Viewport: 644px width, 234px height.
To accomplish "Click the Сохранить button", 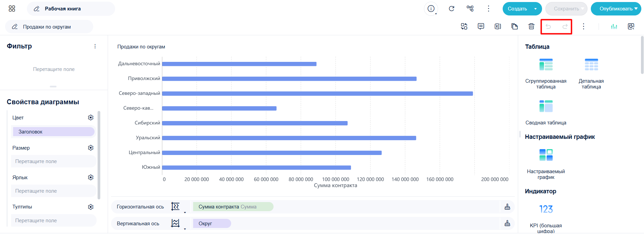I will pyautogui.click(x=566, y=9).
